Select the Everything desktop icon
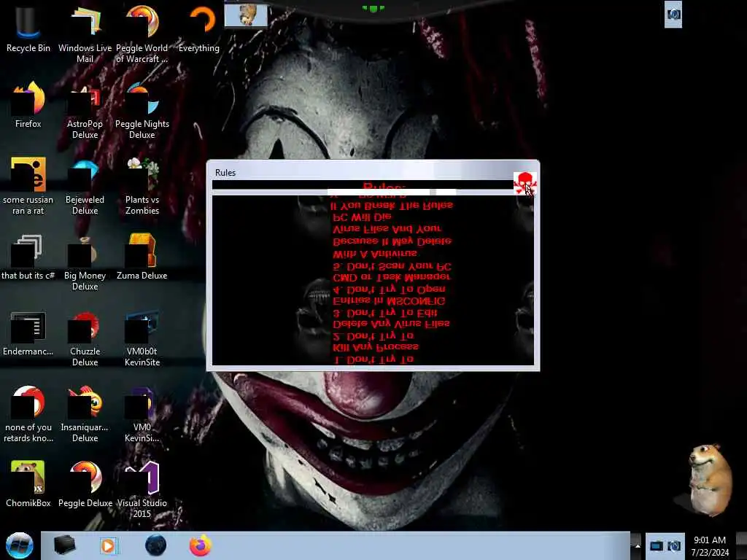747x560 pixels. (x=199, y=28)
